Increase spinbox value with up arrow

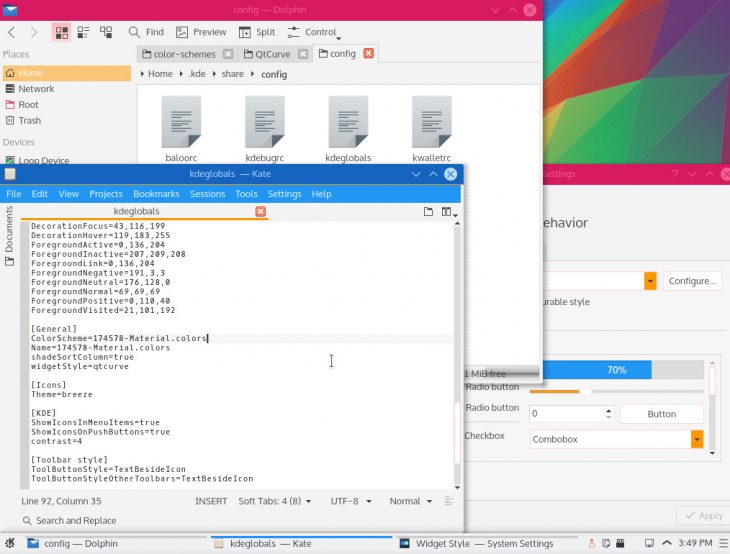point(608,410)
